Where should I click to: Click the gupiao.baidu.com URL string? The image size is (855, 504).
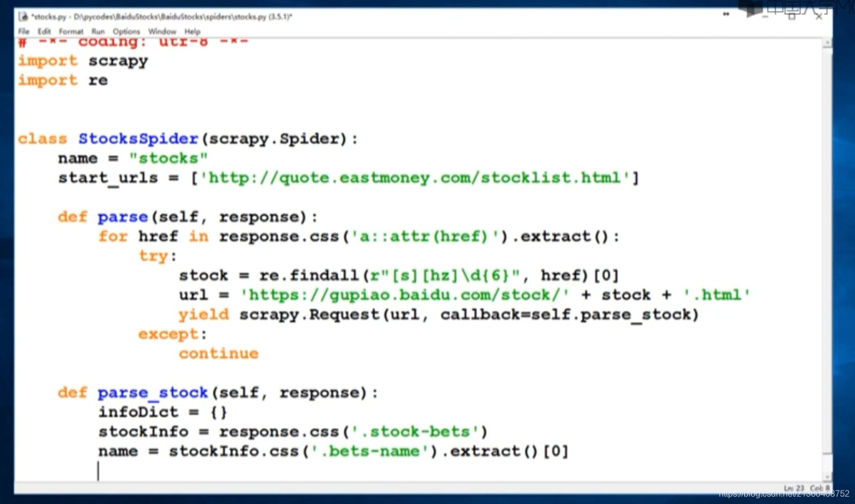tap(405, 295)
